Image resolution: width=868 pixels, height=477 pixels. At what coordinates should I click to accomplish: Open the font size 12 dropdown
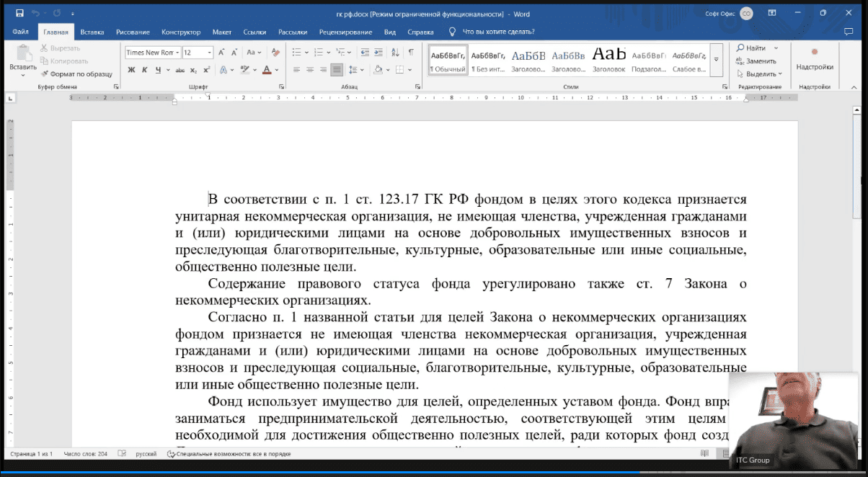click(x=210, y=53)
